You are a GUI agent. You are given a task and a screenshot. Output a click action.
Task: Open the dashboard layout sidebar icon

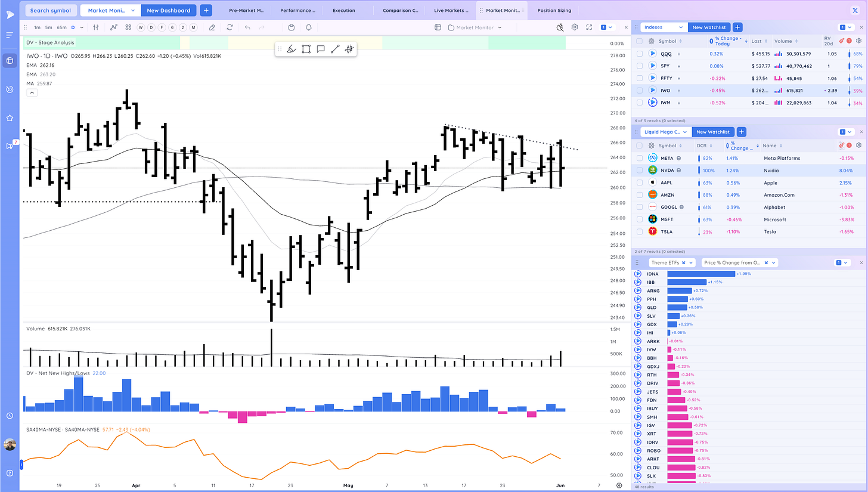click(10, 61)
